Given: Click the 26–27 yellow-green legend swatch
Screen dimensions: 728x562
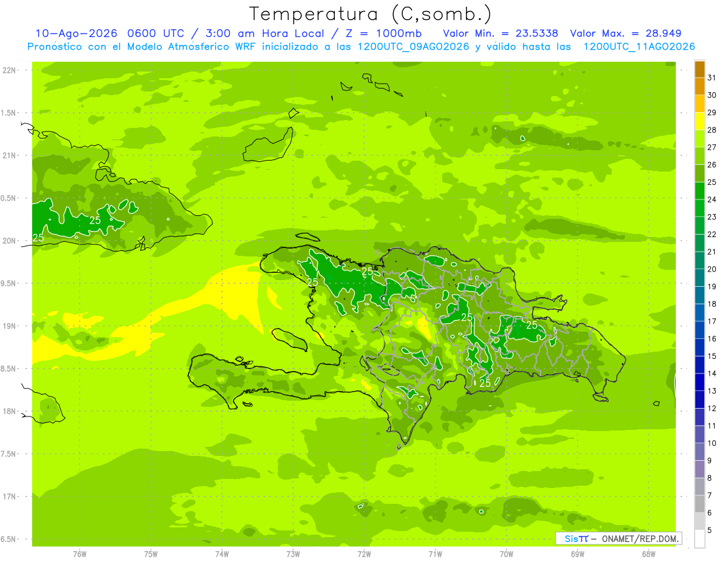Looking at the screenshot, I should (699, 156).
